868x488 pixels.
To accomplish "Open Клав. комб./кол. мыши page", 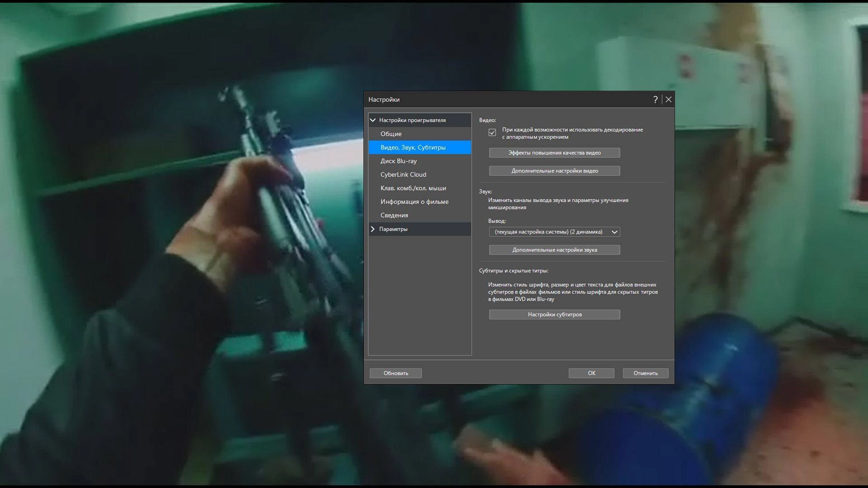I will click(x=420, y=188).
